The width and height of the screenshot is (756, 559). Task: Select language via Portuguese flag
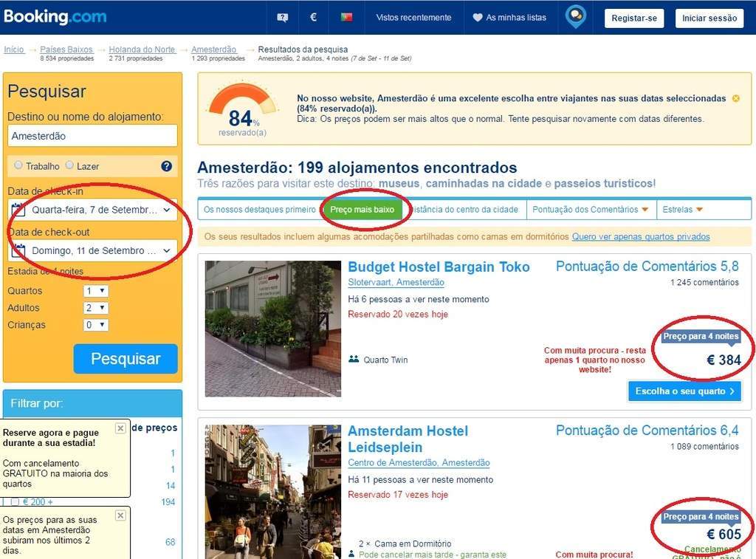coord(346,18)
